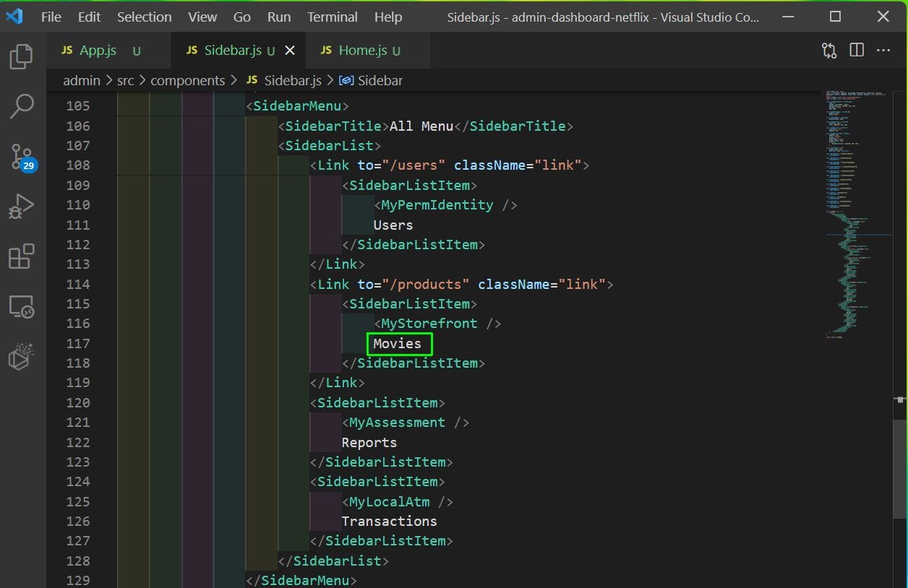Open the Terminal menu
The image size is (908, 588).
pyautogui.click(x=333, y=17)
